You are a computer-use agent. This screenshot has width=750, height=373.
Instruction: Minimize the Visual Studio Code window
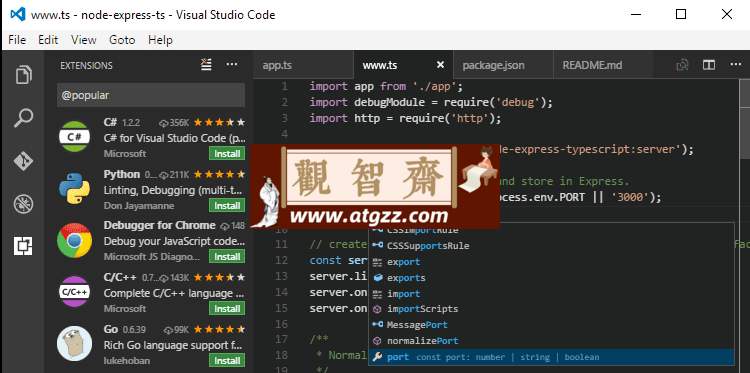(x=635, y=14)
